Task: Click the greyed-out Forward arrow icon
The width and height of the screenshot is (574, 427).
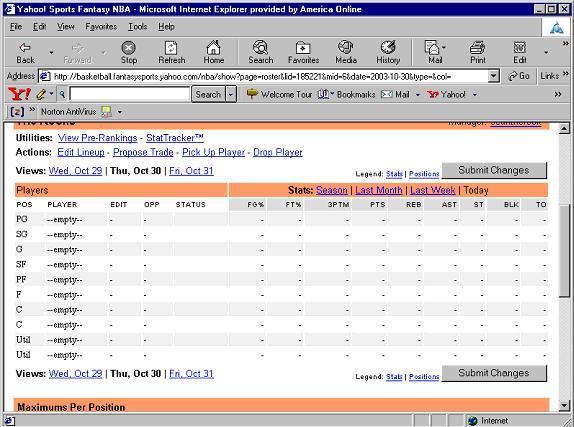Action: (x=78, y=48)
